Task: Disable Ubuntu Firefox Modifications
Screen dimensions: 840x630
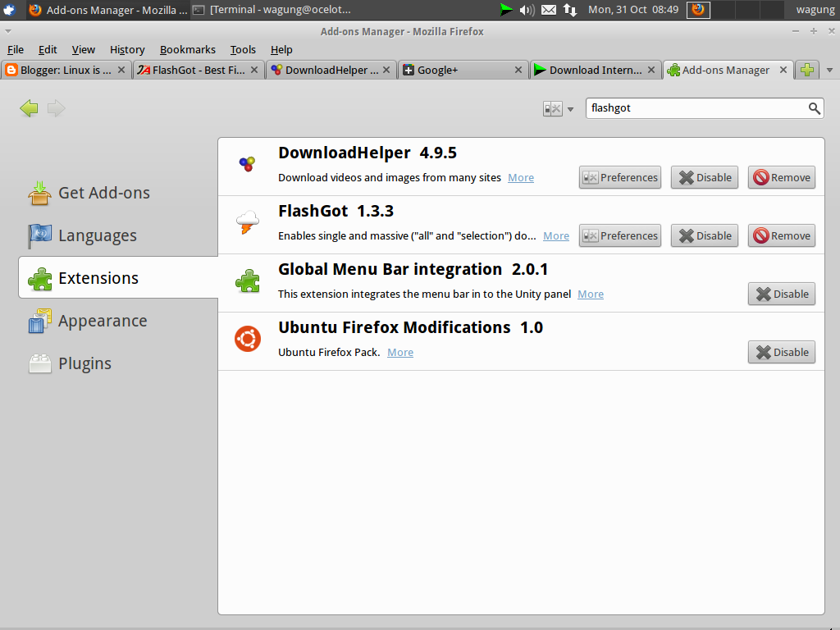Action: tap(782, 352)
